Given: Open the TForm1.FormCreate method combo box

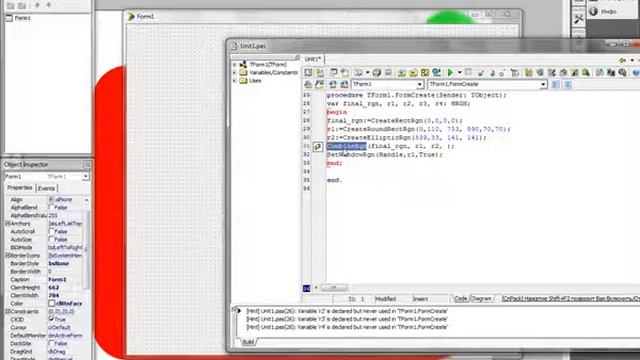Looking at the screenshot, I should (543, 84).
